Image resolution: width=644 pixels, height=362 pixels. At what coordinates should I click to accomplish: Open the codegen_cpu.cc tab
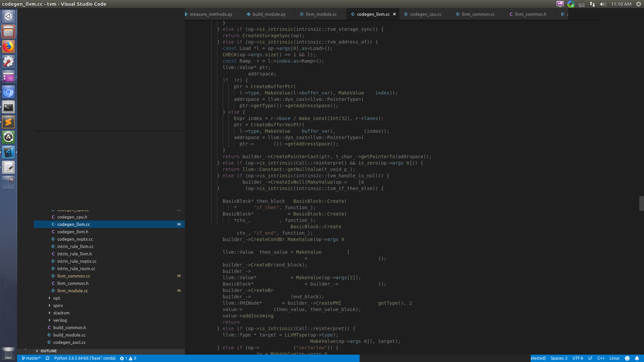pyautogui.click(x=426, y=14)
